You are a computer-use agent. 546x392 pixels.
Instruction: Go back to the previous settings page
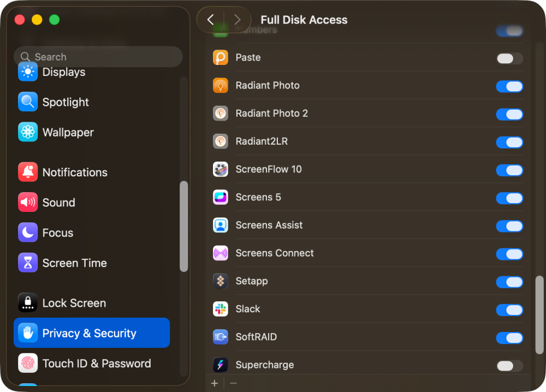[x=211, y=20]
